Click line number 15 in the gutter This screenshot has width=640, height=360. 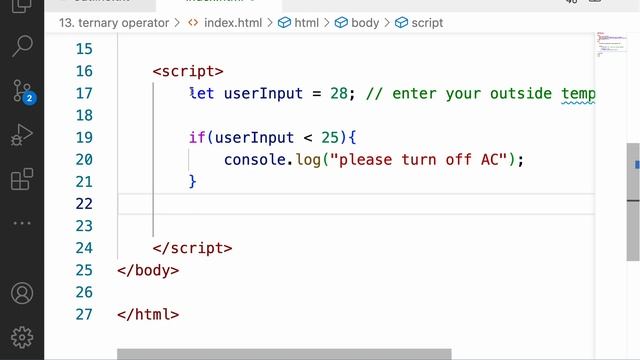[84, 49]
